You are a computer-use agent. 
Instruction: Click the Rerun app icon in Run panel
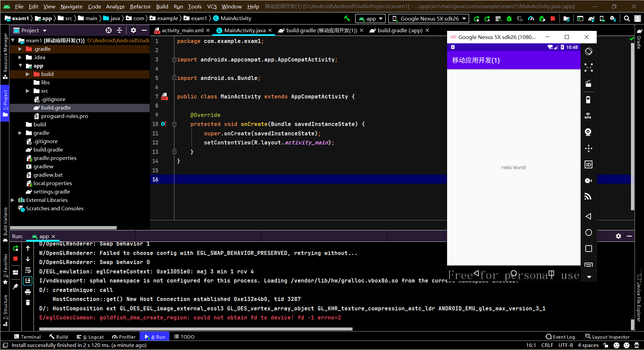15,248
